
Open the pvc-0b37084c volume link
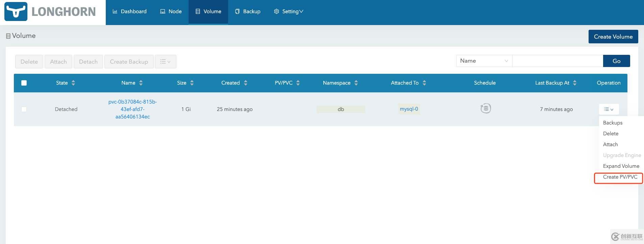(x=132, y=109)
